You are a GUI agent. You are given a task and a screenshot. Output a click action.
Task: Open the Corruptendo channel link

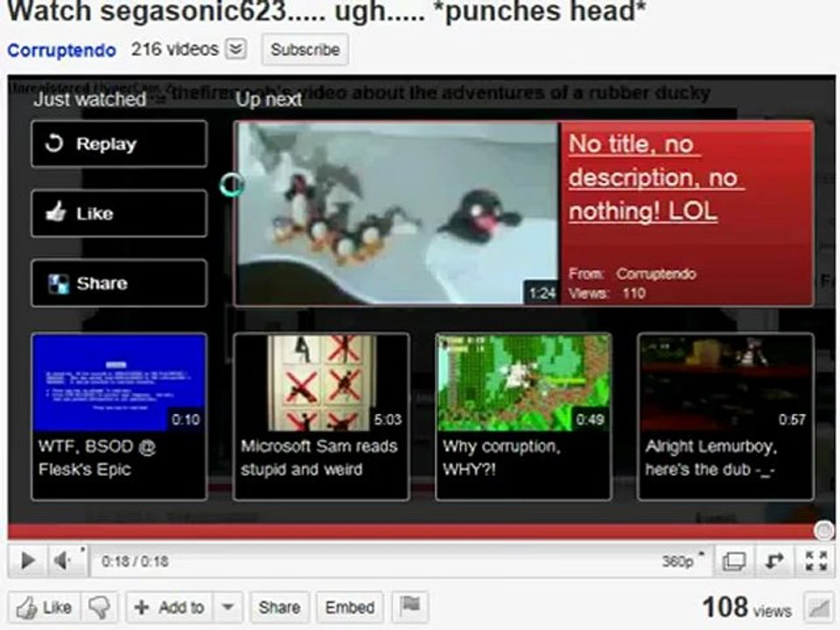click(61, 50)
